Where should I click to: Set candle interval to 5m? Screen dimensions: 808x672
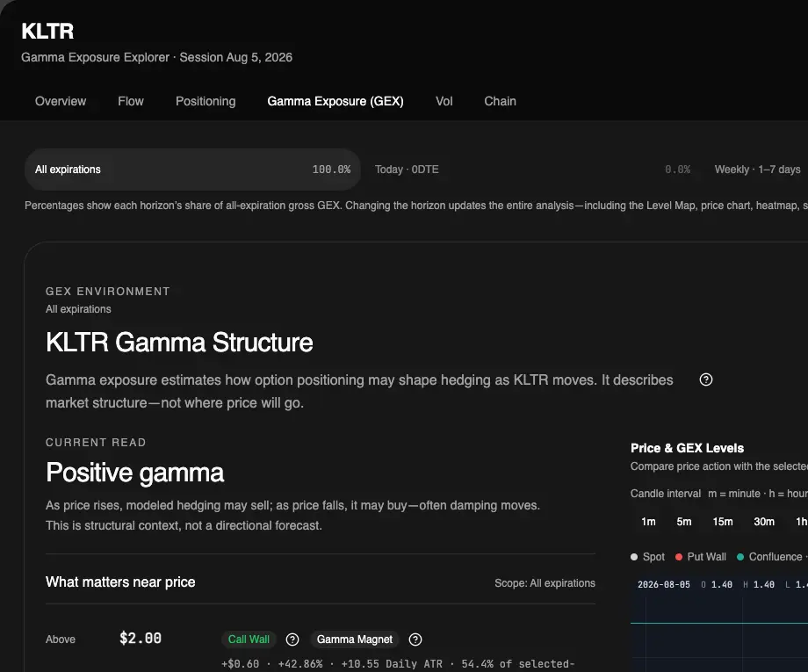pyautogui.click(x=684, y=522)
